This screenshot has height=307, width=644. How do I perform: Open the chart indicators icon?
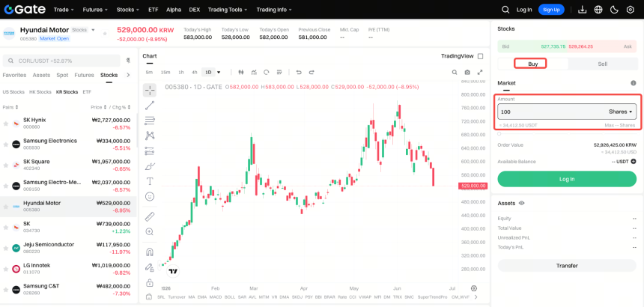[254, 72]
